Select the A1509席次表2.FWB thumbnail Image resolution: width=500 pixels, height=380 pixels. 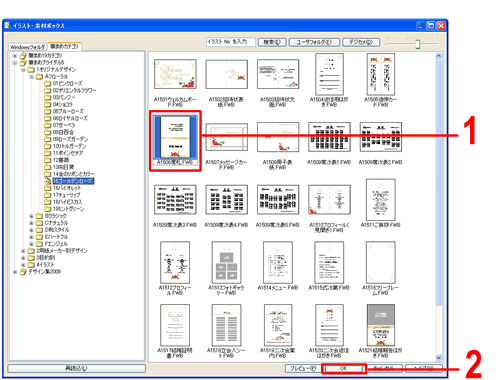tap(381, 137)
